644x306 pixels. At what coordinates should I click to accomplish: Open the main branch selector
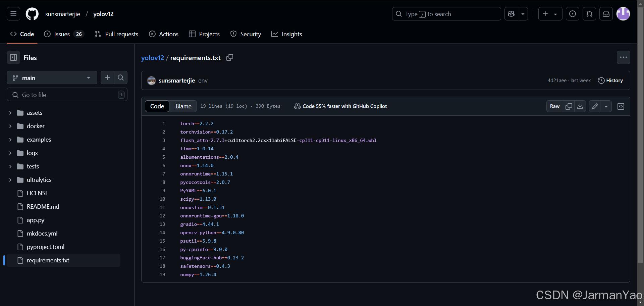click(52, 78)
